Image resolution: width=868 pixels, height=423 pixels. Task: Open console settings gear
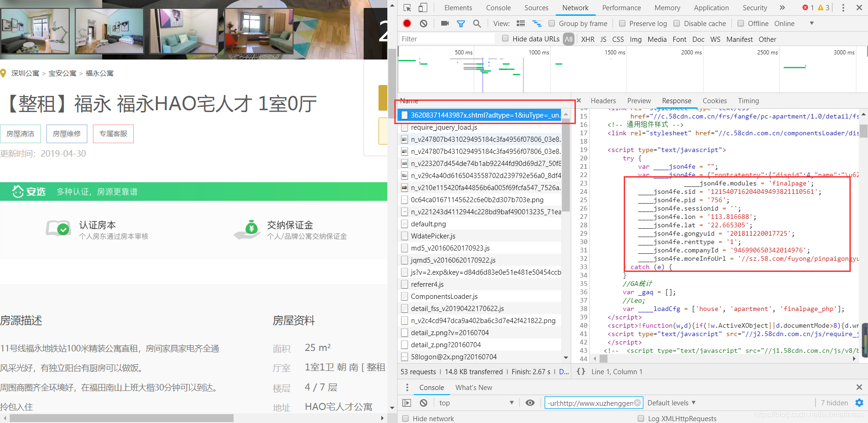pos(859,403)
